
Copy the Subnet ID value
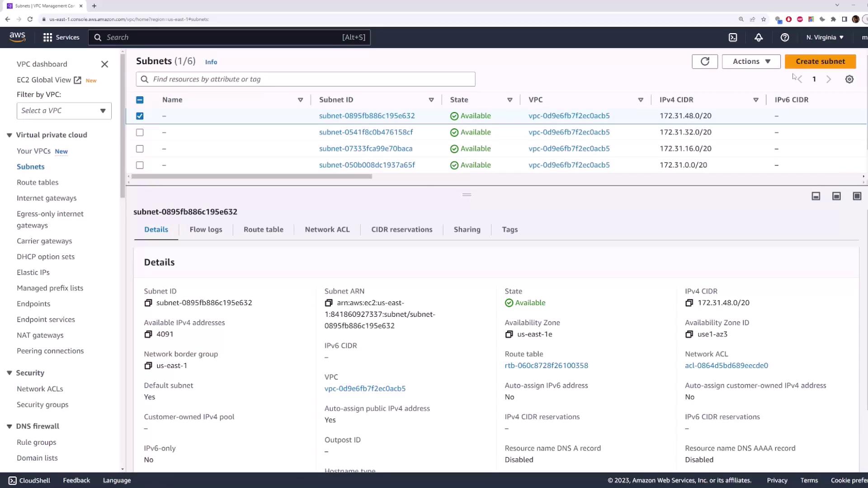[x=148, y=303]
